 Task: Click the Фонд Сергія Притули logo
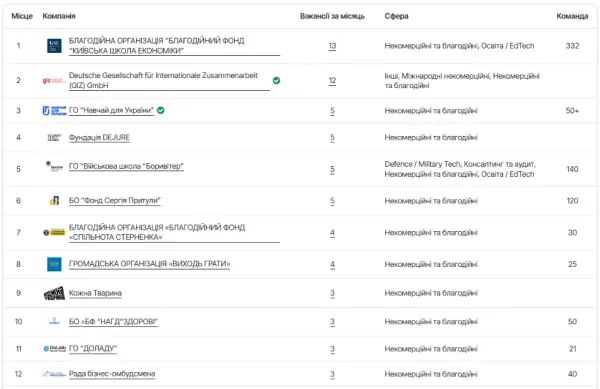pos(54,200)
